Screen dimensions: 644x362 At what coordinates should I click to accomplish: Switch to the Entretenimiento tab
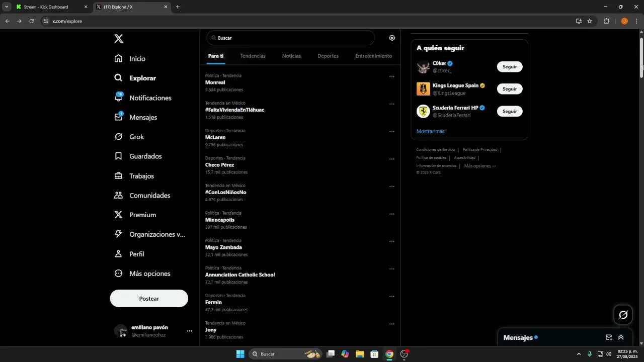(x=373, y=56)
